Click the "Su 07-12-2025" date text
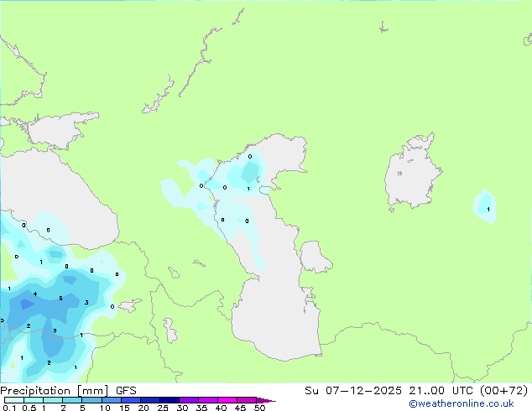This screenshot has width=532, height=411. tap(353, 391)
